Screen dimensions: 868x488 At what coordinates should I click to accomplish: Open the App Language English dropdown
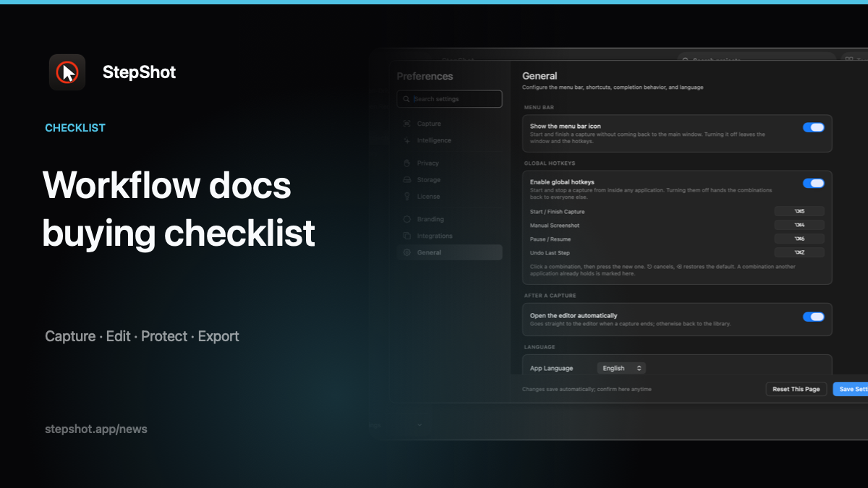[621, 368]
